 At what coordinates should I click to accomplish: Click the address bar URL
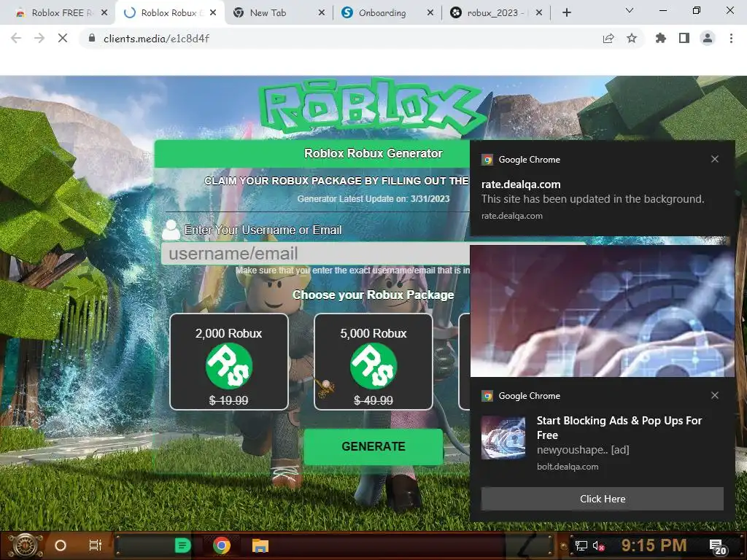point(156,39)
